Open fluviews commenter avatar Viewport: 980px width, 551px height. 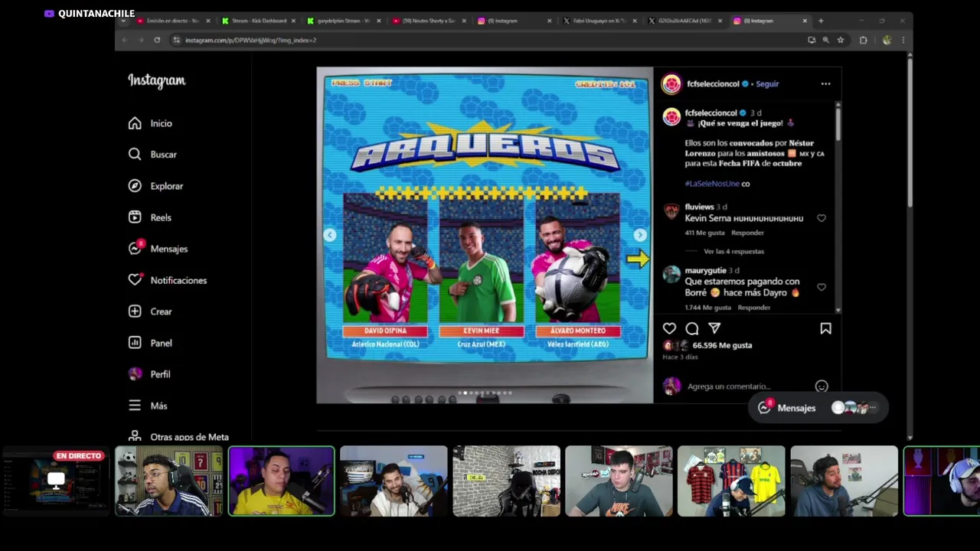pos(671,212)
